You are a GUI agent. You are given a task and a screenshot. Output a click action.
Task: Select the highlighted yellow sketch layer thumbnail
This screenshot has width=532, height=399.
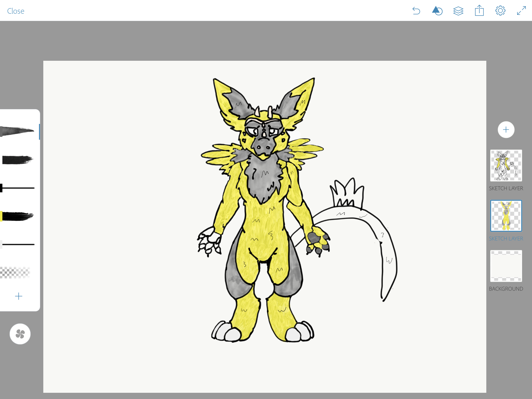point(506,216)
